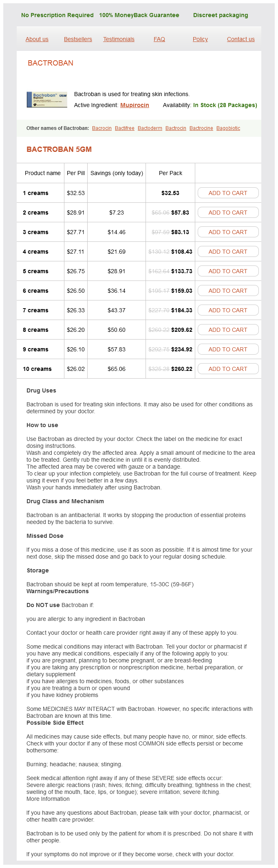Go to the Bestsellers page
The height and width of the screenshot is (868, 278).
78,39
